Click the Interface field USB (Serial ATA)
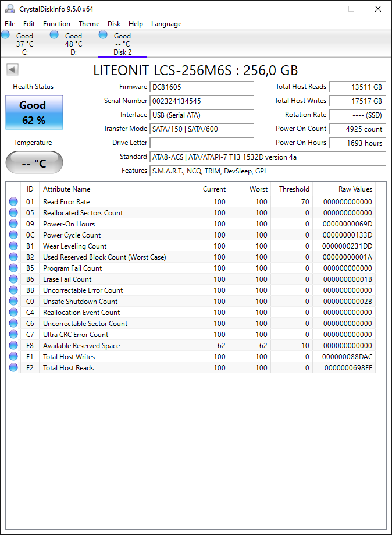This screenshot has width=392, height=535. [201, 115]
